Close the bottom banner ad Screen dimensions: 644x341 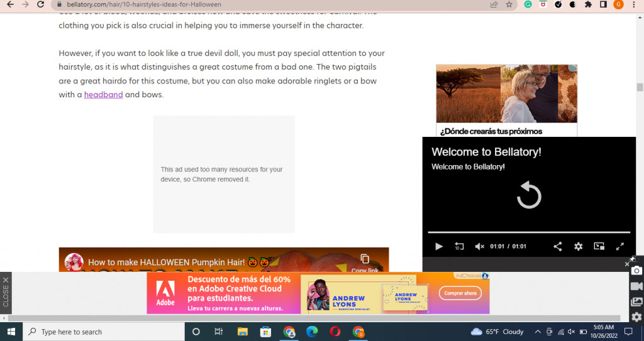pyautogui.click(x=6, y=293)
